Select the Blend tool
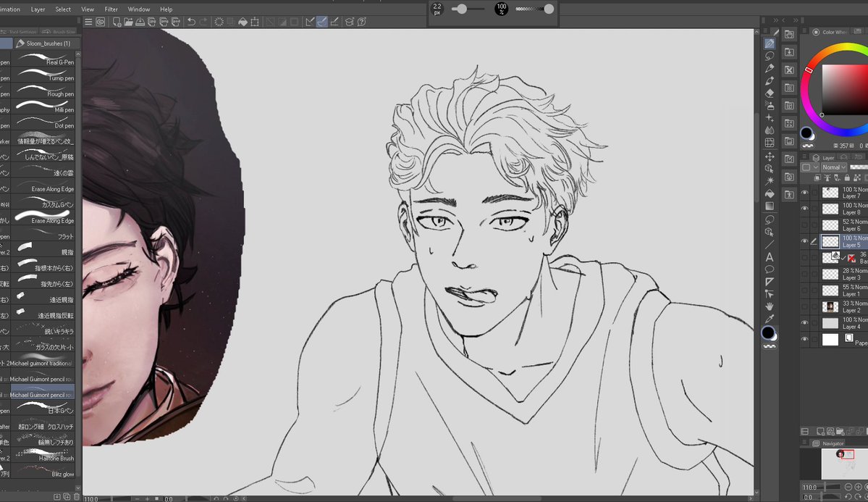This screenshot has width=868, height=502. [x=770, y=130]
